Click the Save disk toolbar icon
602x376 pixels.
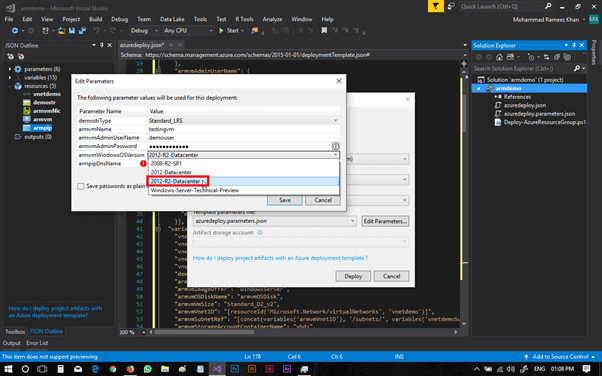coord(72,31)
